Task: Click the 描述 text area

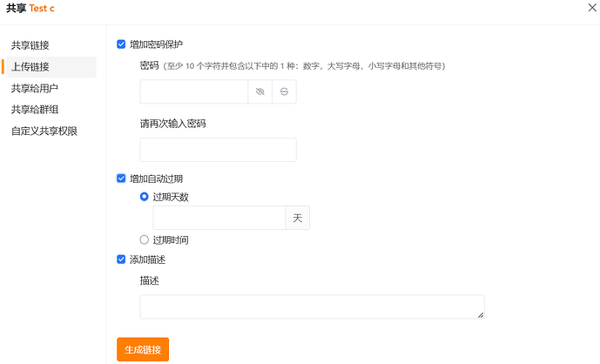Action: [x=313, y=307]
